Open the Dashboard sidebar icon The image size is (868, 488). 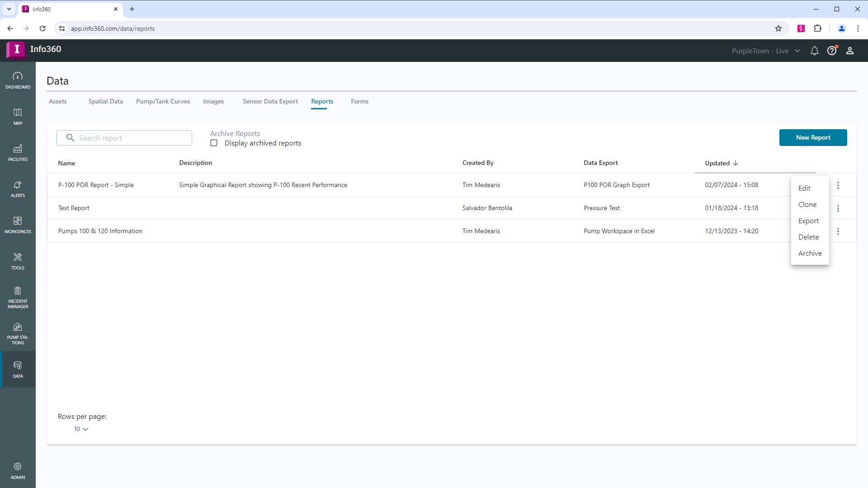coord(18,80)
